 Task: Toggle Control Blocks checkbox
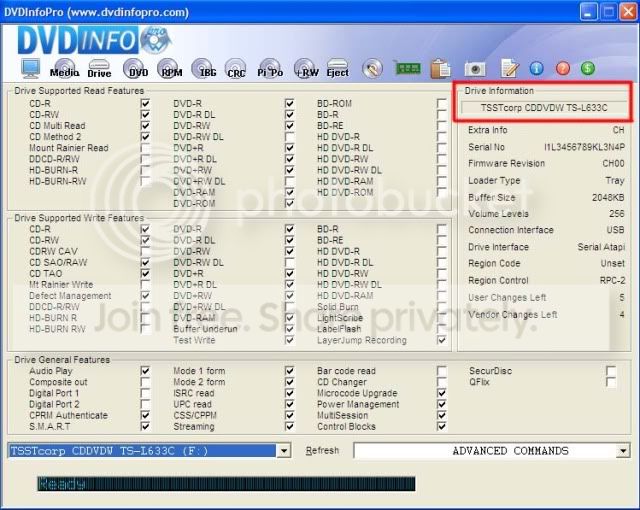tap(441, 426)
